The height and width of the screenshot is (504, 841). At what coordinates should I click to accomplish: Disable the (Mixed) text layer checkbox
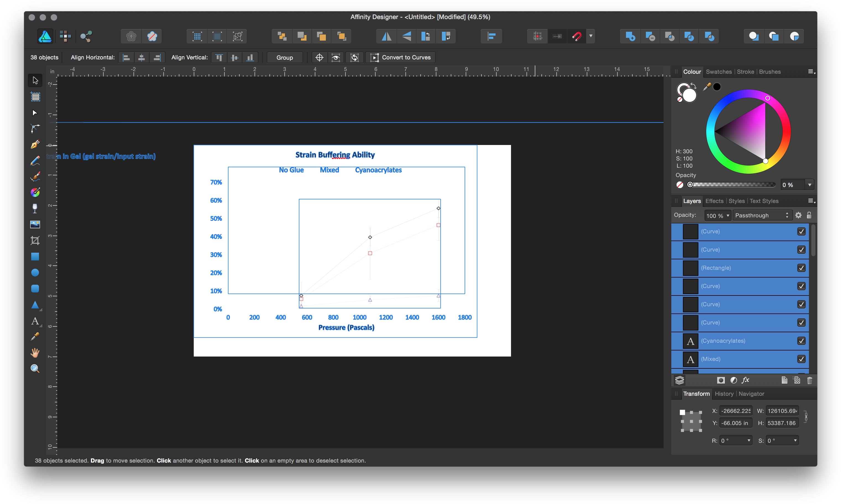coord(801,359)
